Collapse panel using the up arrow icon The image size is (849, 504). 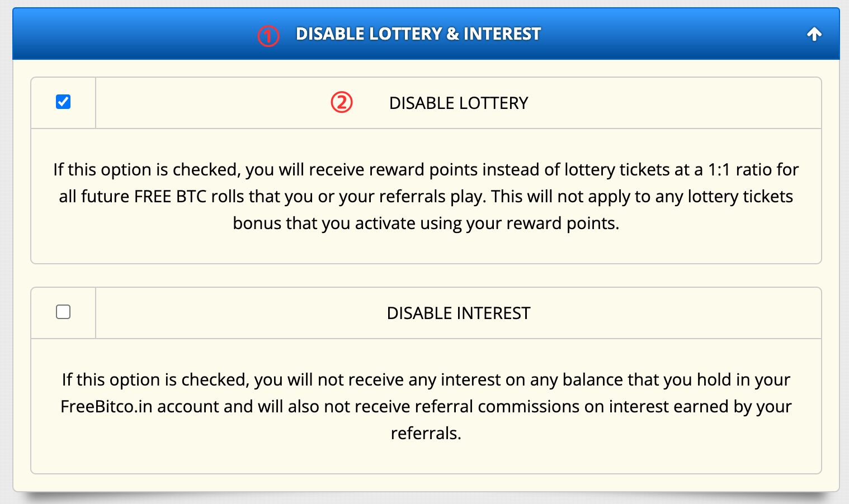814,35
